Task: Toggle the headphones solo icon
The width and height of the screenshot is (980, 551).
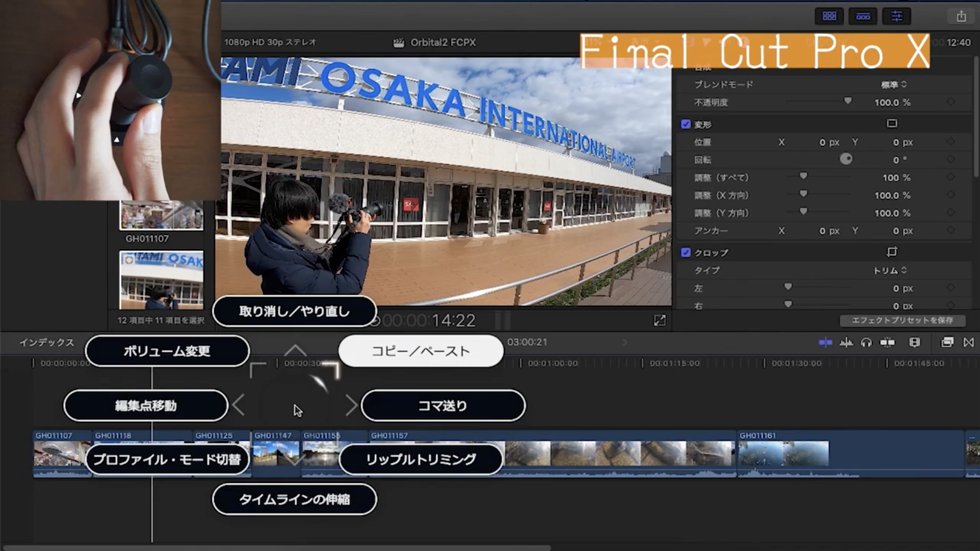Action: (x=866, y=343)
